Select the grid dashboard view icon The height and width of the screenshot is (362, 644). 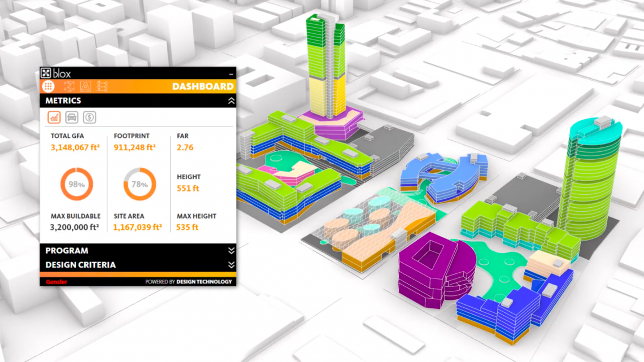point(48,86)
